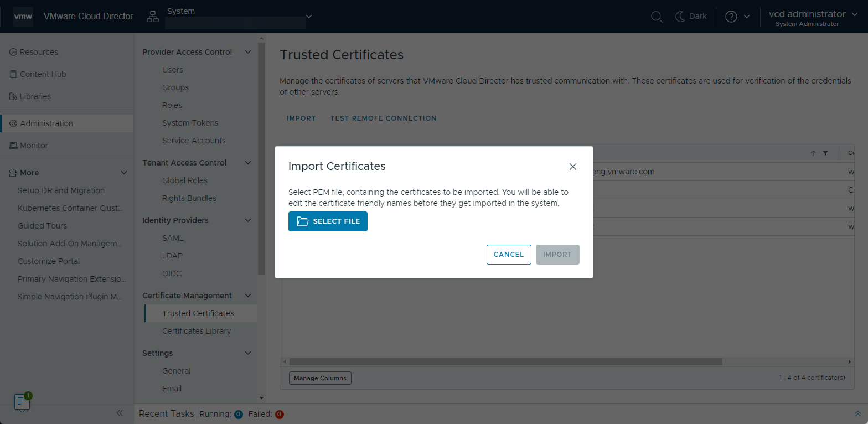Image resolution: width=868 pixels, height=424 pixels.
Task: Open Roles page
Action: click(x=172, y=105)
